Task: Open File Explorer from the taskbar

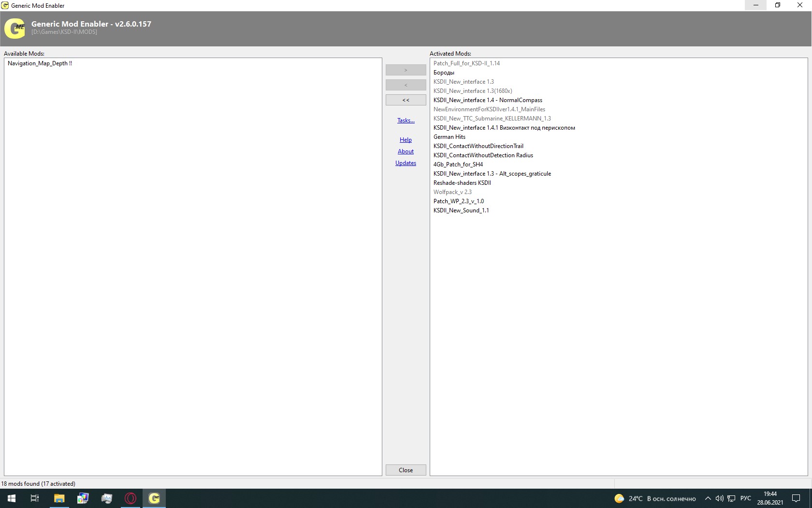Action: pos(59,498)
